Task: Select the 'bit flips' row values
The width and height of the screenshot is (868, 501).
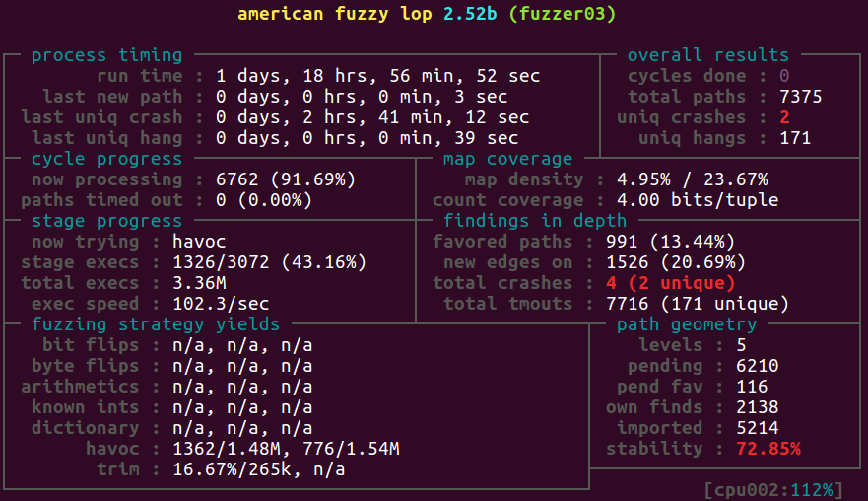Action: pyautogui.click(x=242, y=345)
